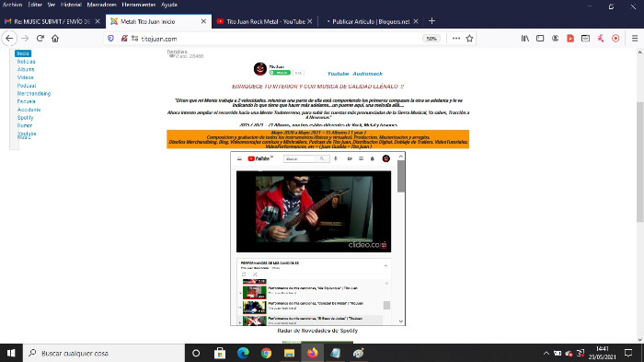The height and width of the screenshot is (362, 644).
Task: Click the embedded YouTube search field
Action: [x=299, y=158]
